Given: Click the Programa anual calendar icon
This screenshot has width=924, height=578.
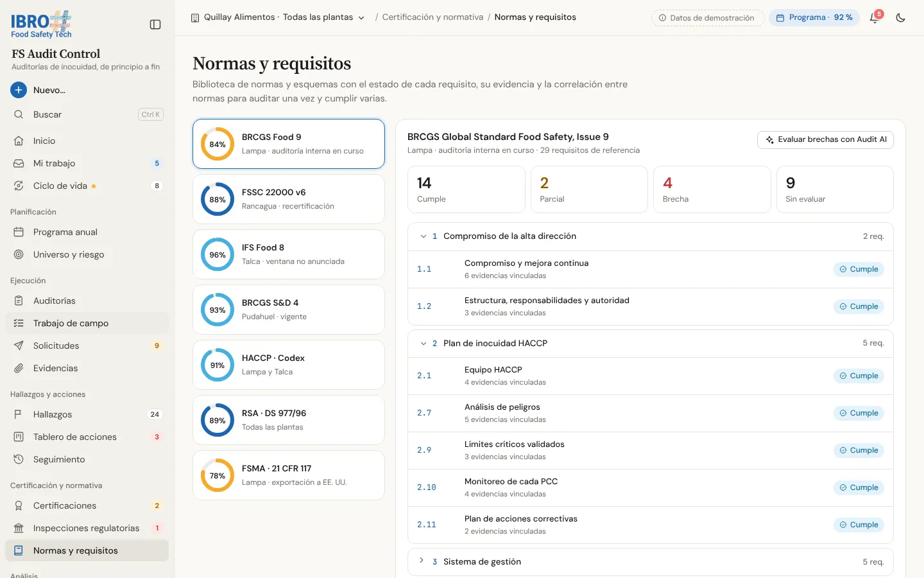Looking at the screenshot, I should click(x=19, y=232).
